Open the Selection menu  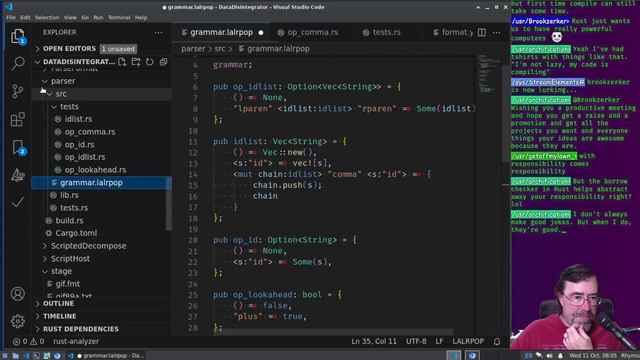pyautogui.click(x=47, y=18)
